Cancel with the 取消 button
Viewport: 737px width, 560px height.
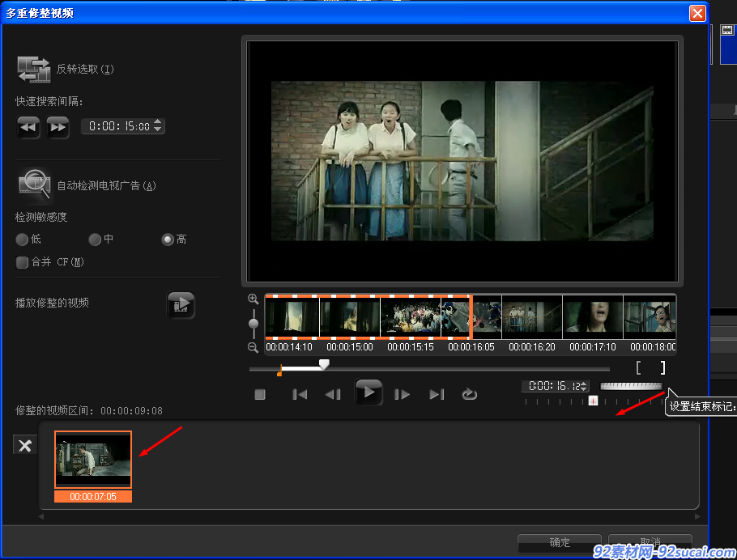click(650, 541)
